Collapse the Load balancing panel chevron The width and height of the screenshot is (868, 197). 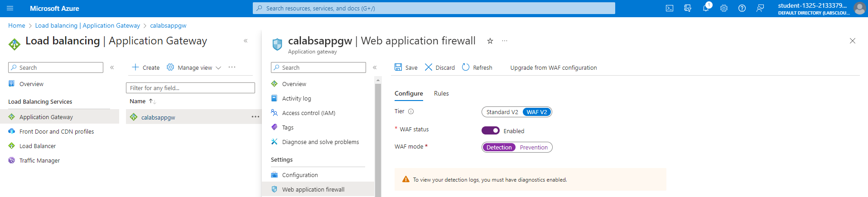(x=246, y=41)
